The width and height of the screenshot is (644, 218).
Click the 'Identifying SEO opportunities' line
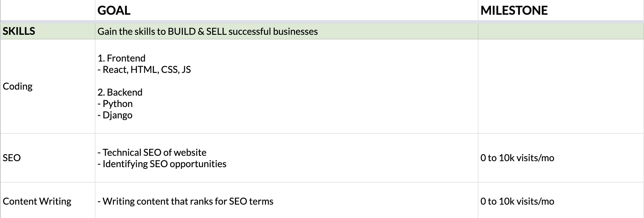pos(164,164)
